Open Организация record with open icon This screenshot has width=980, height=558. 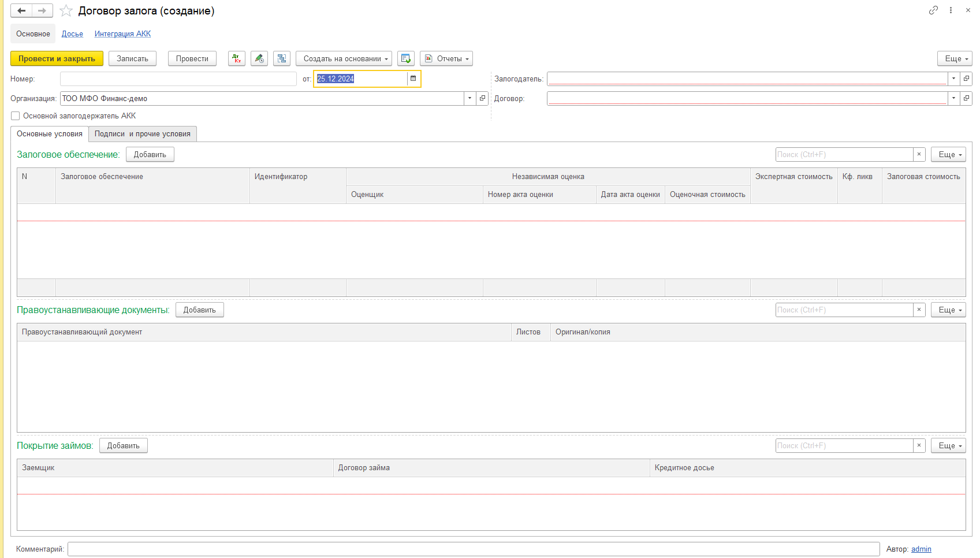[483, 98]
